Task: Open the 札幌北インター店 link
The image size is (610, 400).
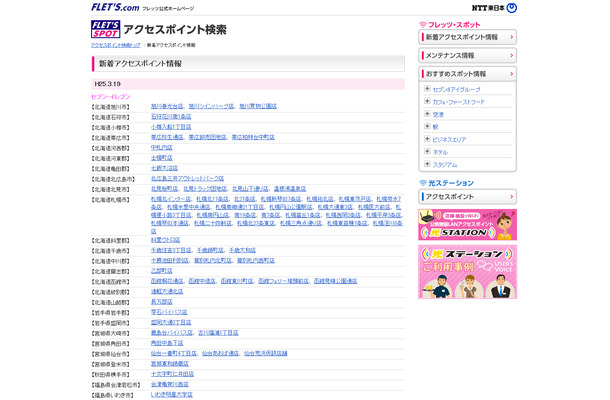Action: [x=171, y=199]
